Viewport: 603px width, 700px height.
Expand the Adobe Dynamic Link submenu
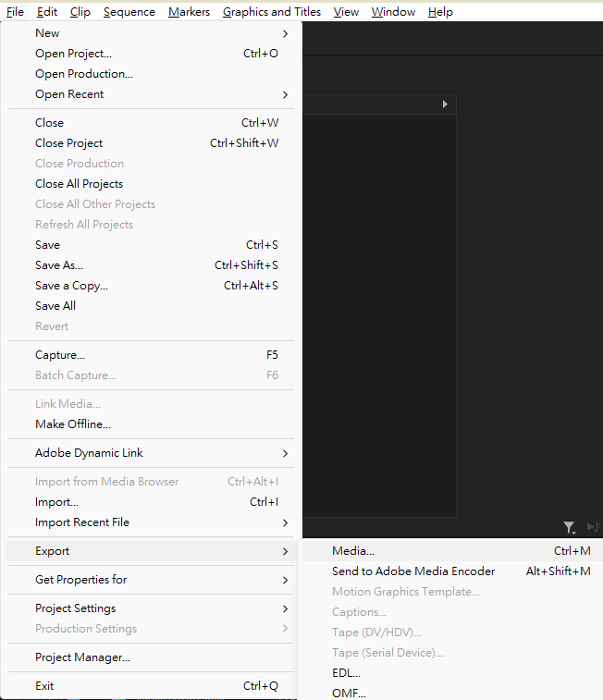pyautogui.click(x=153, y=453)
